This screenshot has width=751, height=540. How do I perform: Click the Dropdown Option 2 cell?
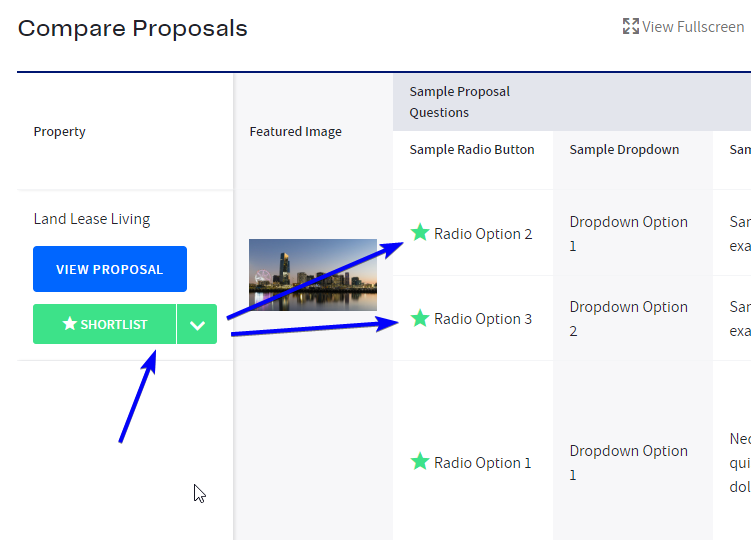tap(628, 318)
